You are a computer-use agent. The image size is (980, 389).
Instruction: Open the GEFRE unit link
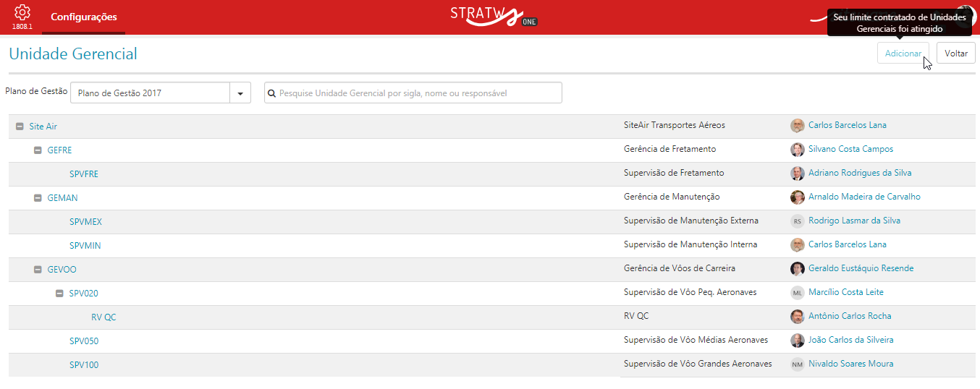[59, 150]
